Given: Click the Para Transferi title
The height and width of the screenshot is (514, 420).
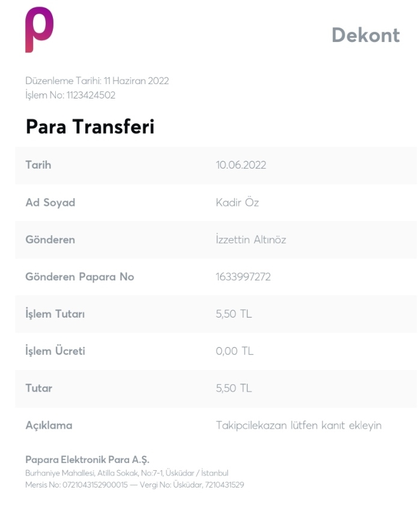Looking at the screenshot, I should (90, 127).
